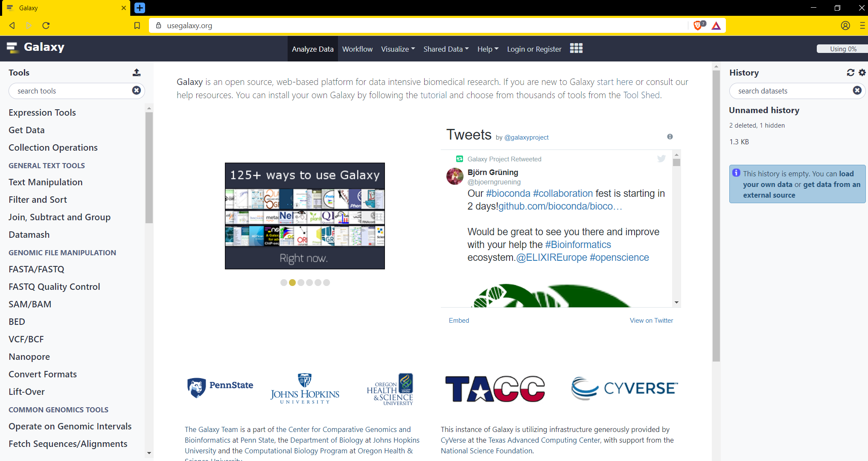Screen dimensions: 868x461
Task: Open the Visualize dropdown menu
Action: pyautogui.click(x=398, y=49)
